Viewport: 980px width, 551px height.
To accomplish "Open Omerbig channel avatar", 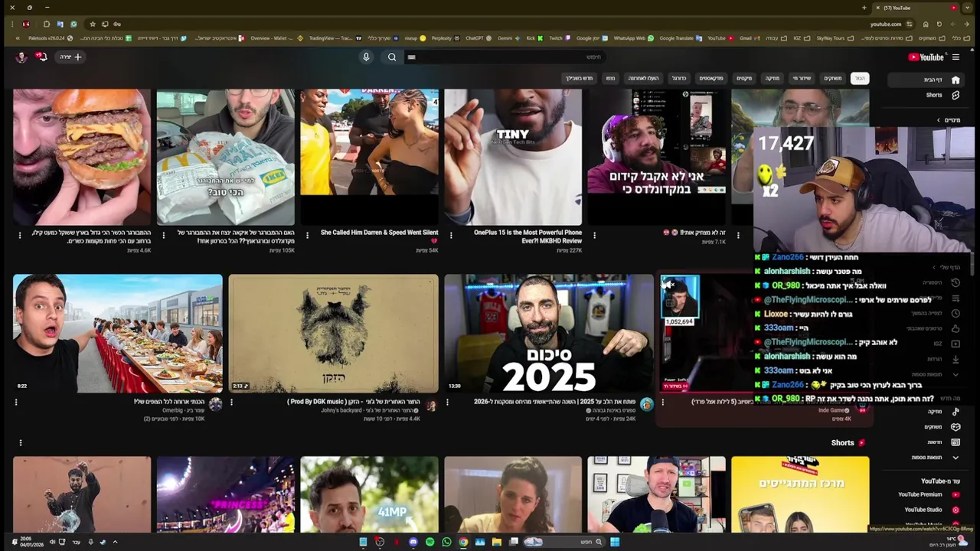I will pyautogui.click(x=215, y=404).
